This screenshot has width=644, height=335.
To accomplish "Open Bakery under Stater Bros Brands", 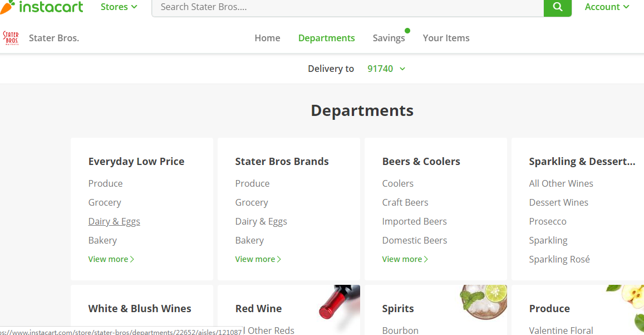I will point(249,240).
